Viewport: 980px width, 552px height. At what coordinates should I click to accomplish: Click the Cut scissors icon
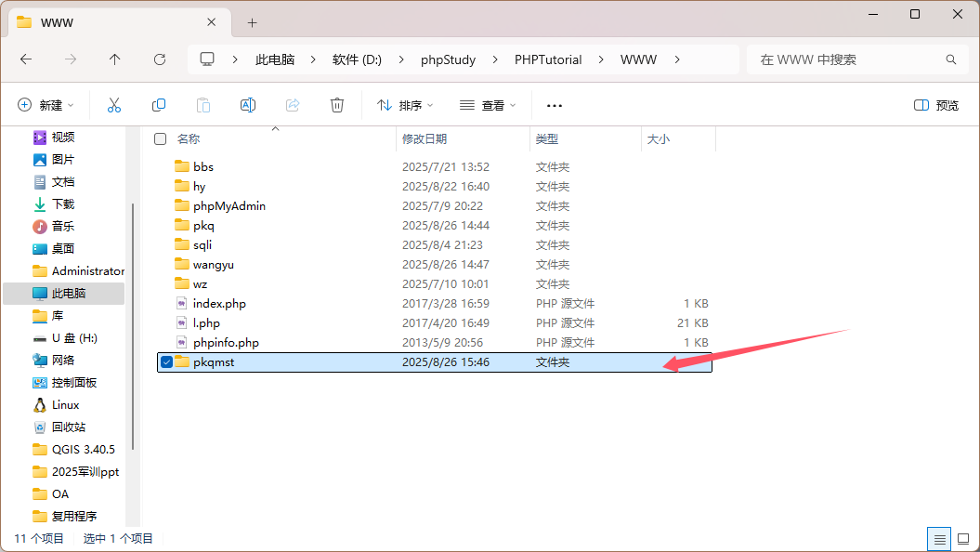[114, 105]
